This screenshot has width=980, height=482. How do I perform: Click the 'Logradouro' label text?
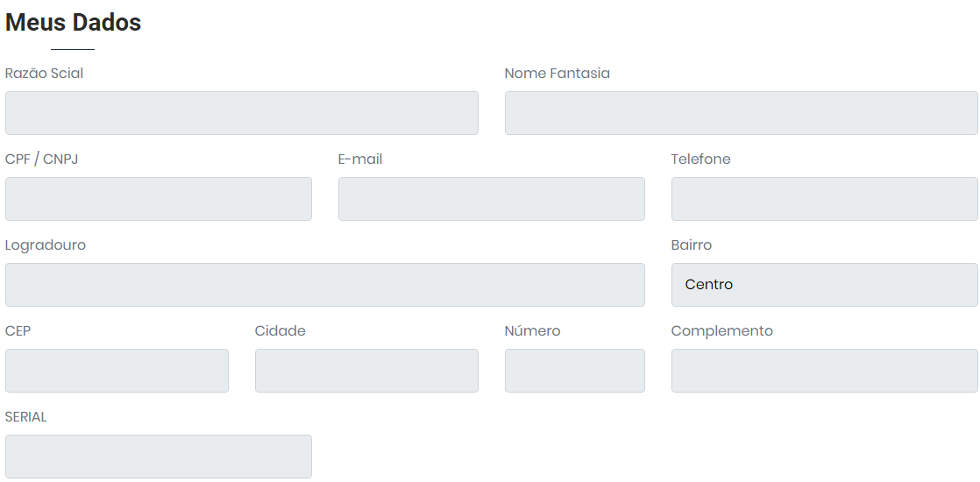pos(46,245)
